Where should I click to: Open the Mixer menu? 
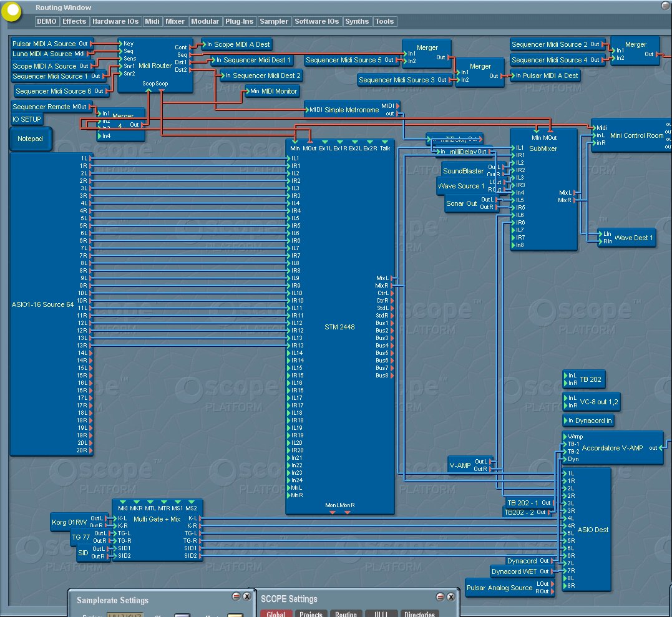pos(175,21)
